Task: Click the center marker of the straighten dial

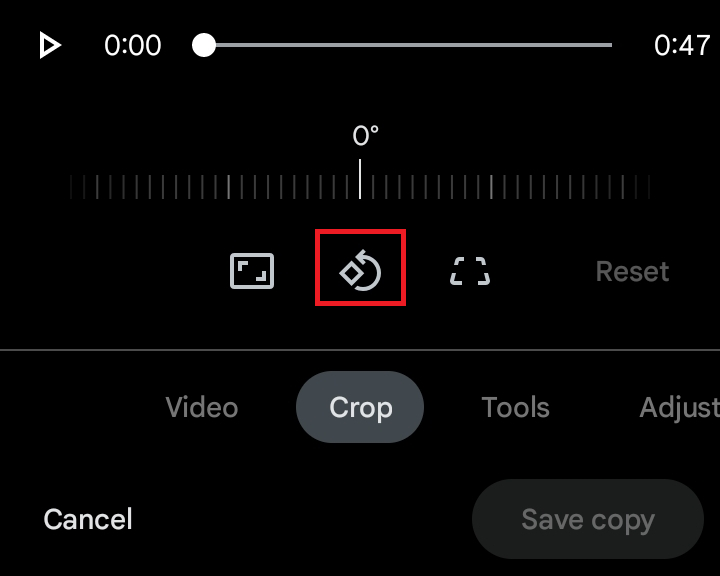Action: [360, 181]
